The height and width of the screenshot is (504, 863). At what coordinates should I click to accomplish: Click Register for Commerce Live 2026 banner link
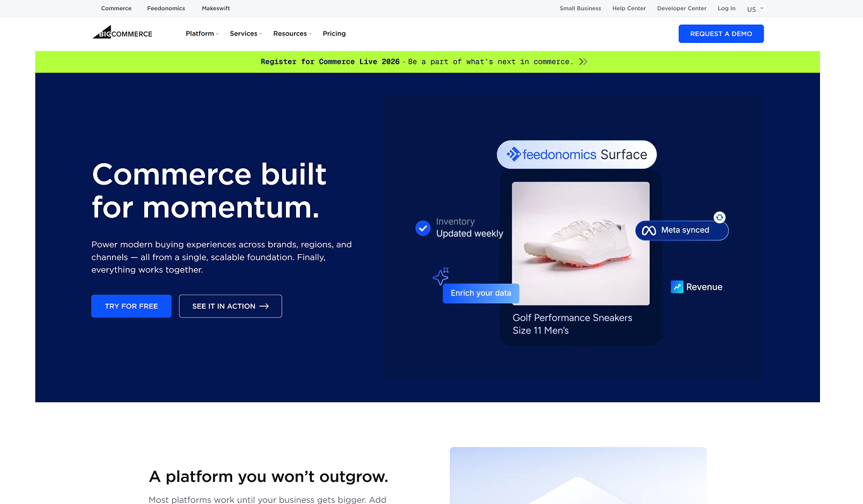click(x=330, y=61)
